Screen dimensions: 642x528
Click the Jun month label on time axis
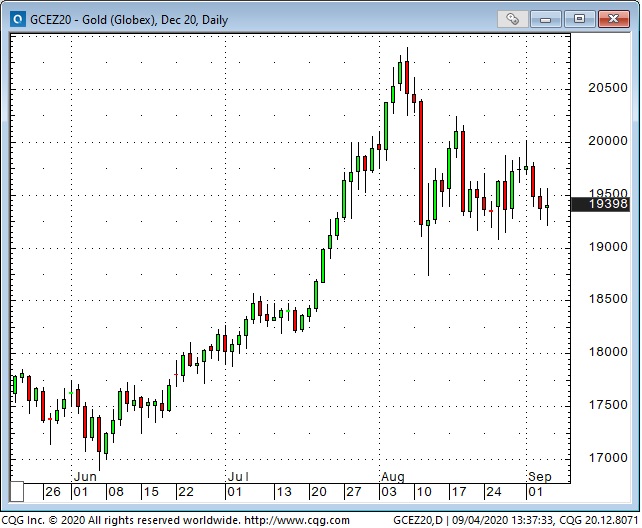[x=85, y=477]
